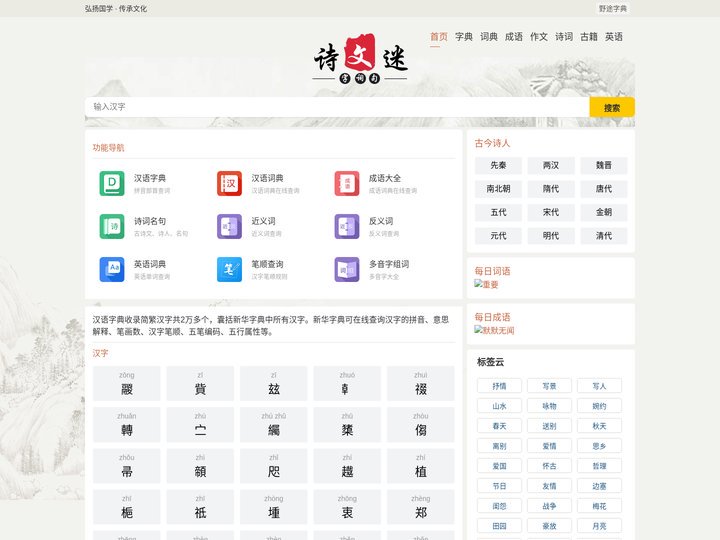Screen dimensions: 720x540
Task: Switch to the 古籍 nav tab
Action: coord(589,37)
